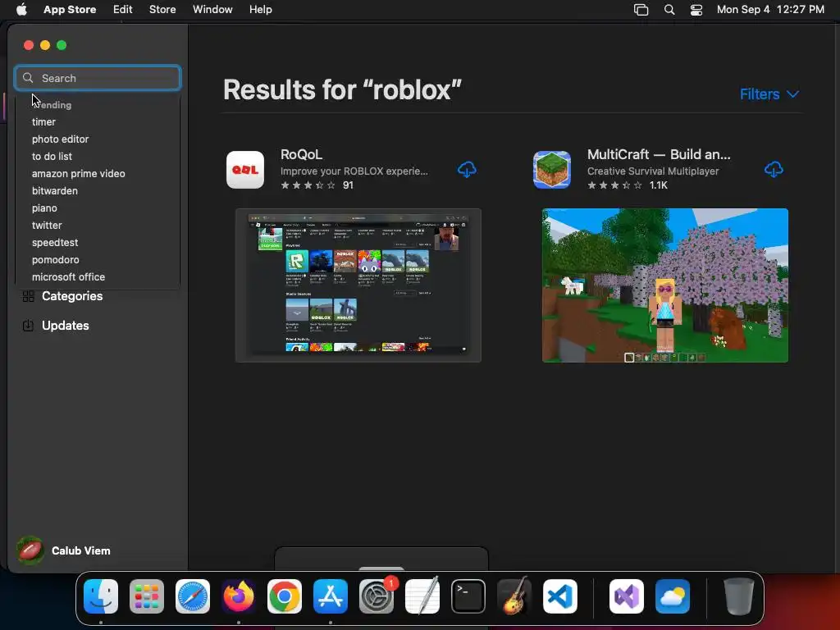Click the Stage Manager menu bar icon
Viewport: 840px width, 630px height.
coord(641,9)
